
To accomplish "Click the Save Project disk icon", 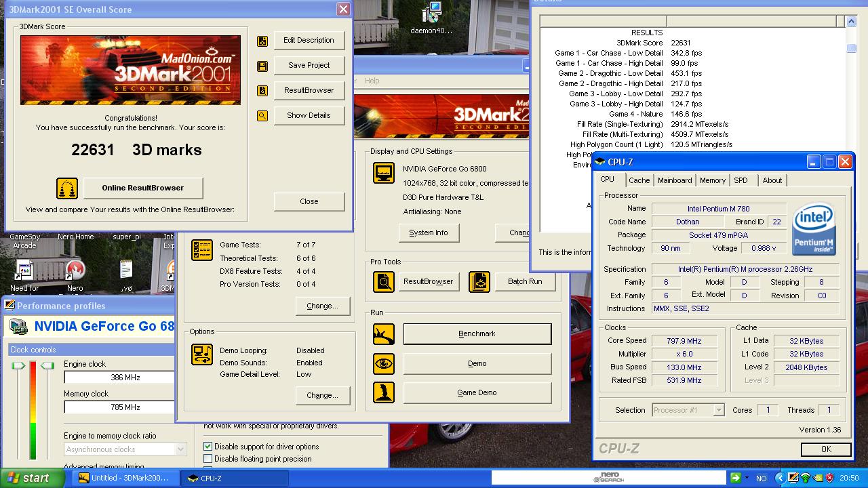I will (x=262, y=66).
